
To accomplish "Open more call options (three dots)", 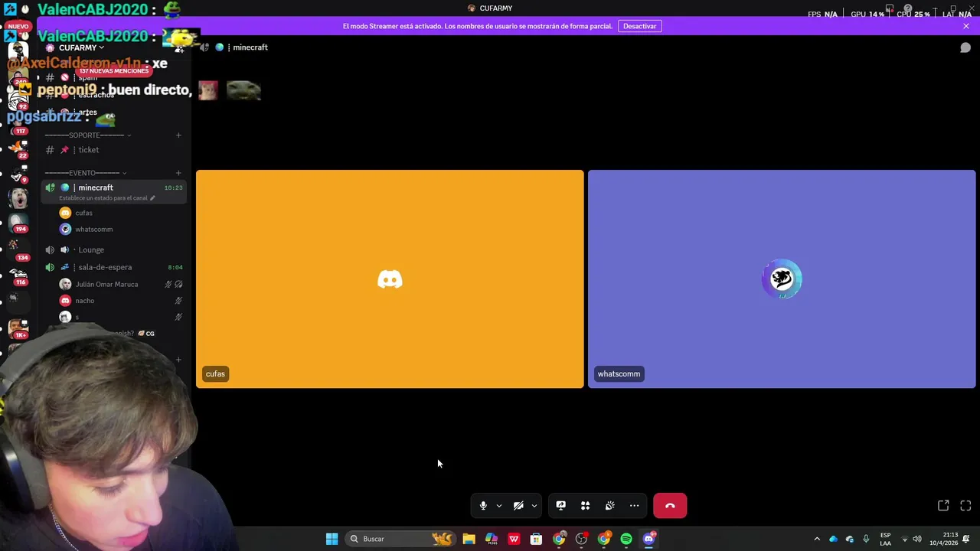I will [634, 506].
